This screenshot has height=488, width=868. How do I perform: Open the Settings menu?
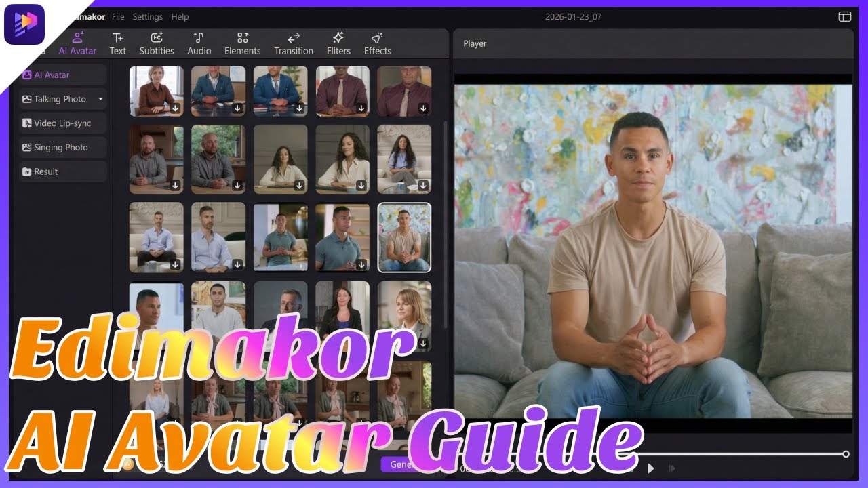click(147, 17)
